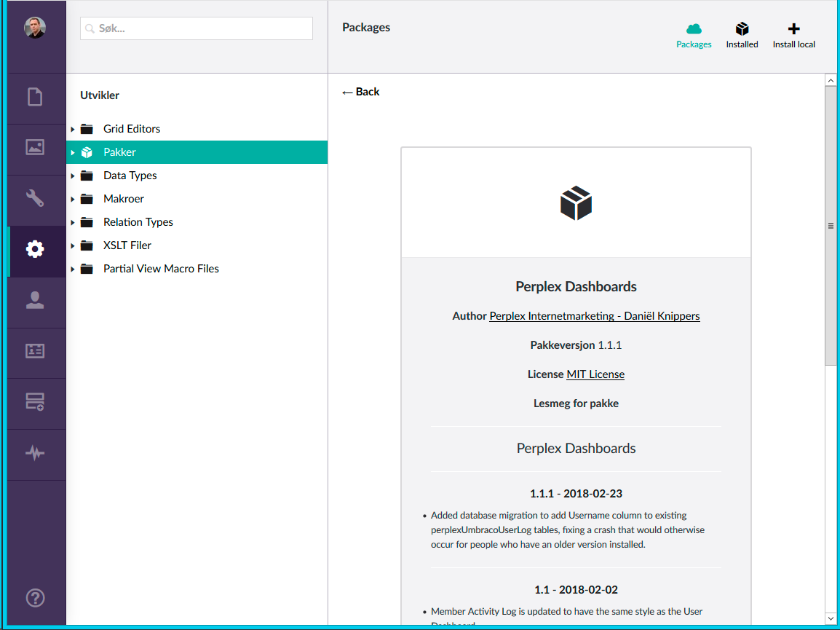Open the Forms section icon

click(35, 402)
